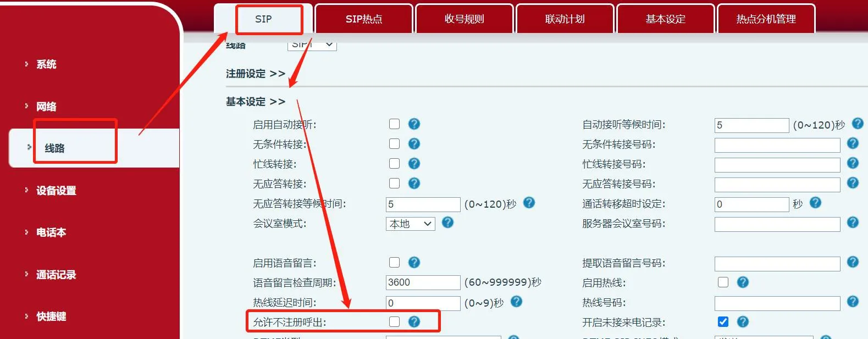
Task: Click help icon beside 允许不注册呼出
Action: 414,322
